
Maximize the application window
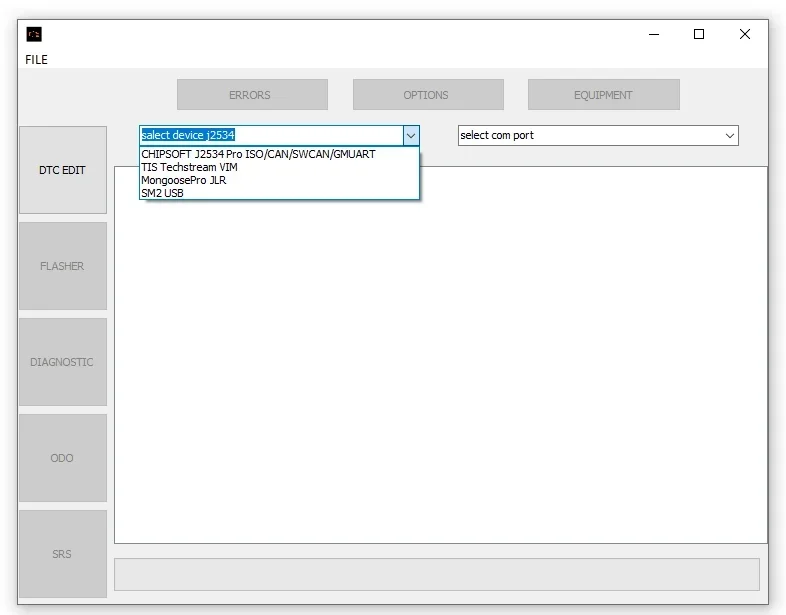pyautogui.click(x=699, y=34)
